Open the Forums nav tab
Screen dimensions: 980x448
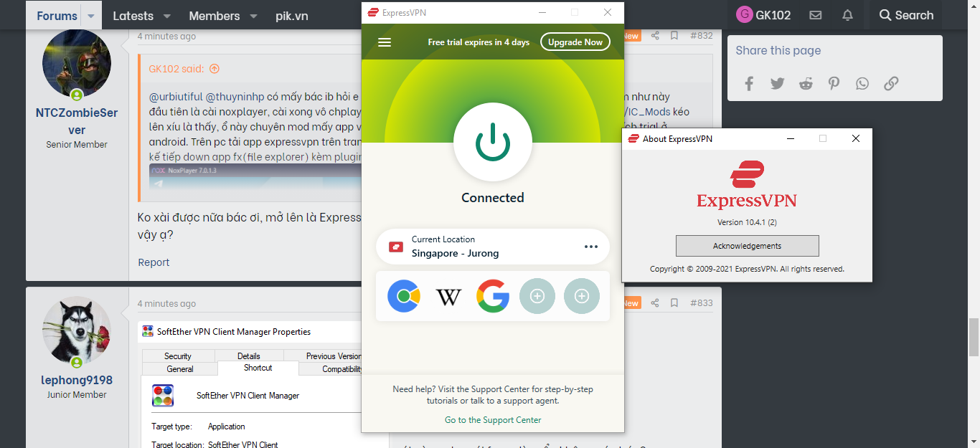57,16
